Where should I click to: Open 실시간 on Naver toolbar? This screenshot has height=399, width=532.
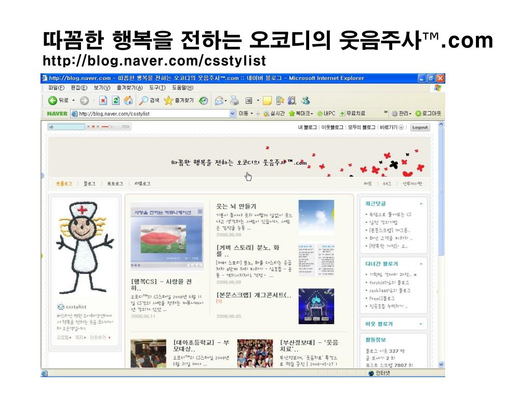tap(274, 113)
